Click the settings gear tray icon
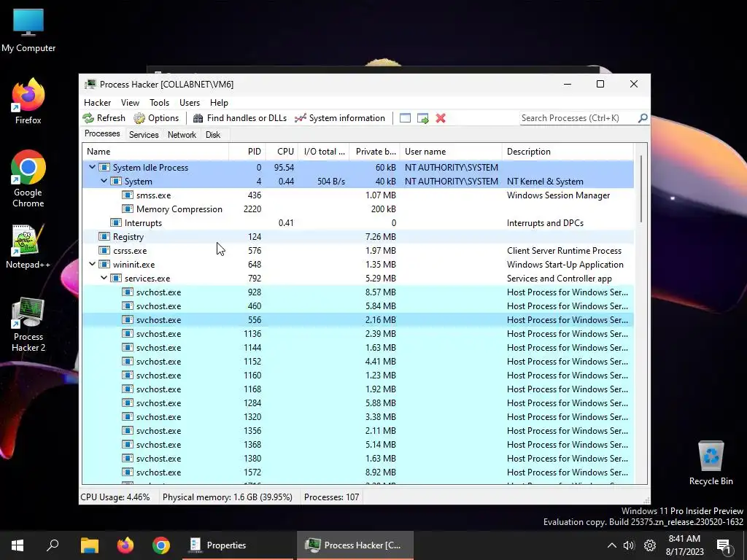This screenshot has width=747, height=560. [x=650, y=545]
